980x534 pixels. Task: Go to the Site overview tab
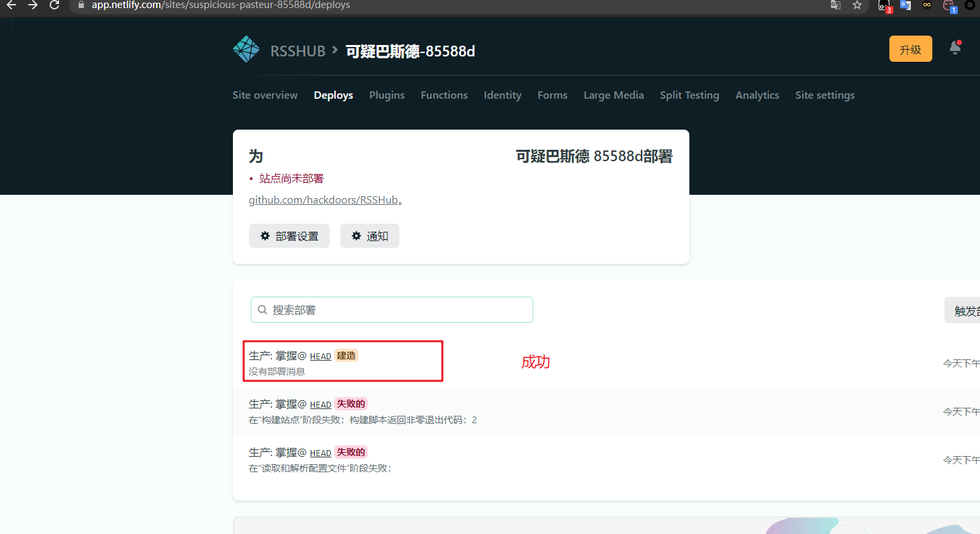click(265, 95)
